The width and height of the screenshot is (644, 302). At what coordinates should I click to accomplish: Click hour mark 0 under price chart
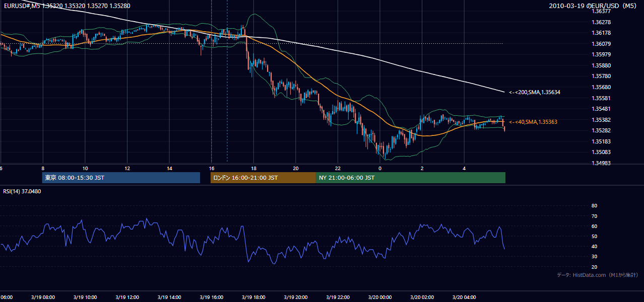pyautogui.click(x=380, y=169)
